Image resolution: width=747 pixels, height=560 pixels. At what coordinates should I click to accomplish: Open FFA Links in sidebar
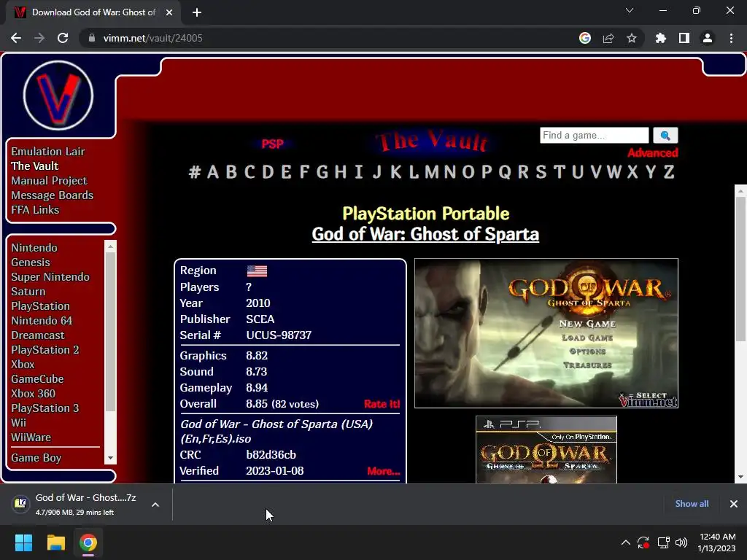pos(35,209)
